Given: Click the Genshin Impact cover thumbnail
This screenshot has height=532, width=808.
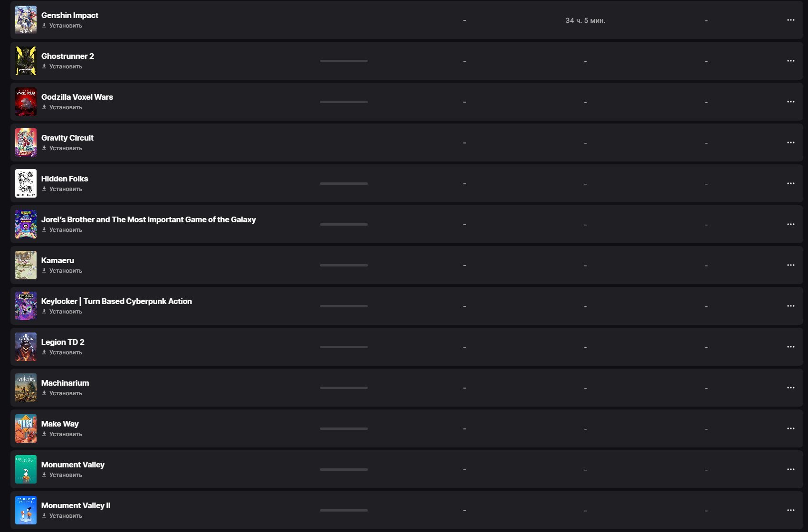Looking at the screenshot, I should click(x=26, y=20).
